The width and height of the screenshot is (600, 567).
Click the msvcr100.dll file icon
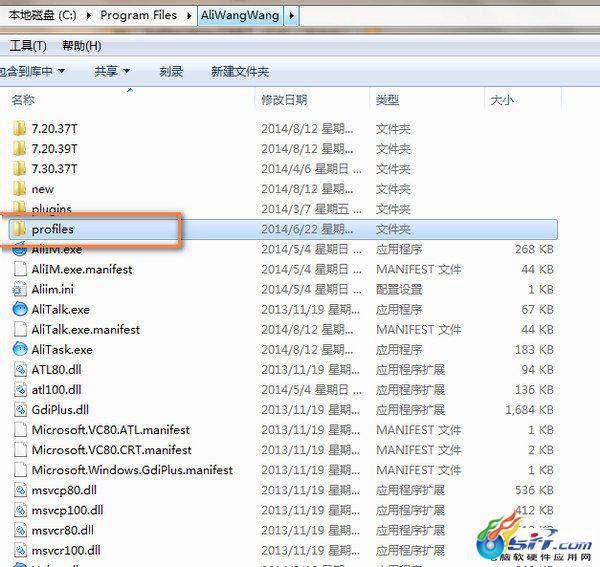[20, 550]
